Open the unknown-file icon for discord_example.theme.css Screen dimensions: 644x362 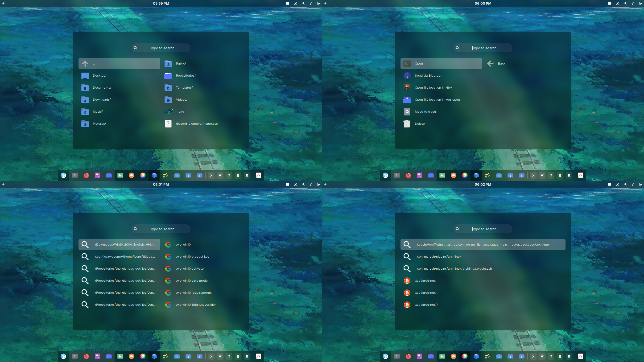coord(168,123)
